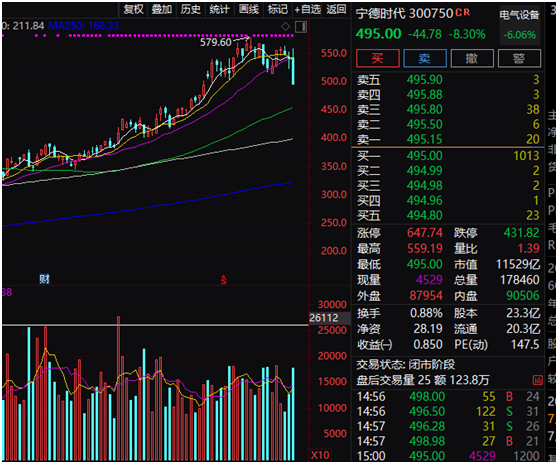Open the red icon beside 盘后交易量
Viewport: 558px width, 464px height.
point(537,380)
